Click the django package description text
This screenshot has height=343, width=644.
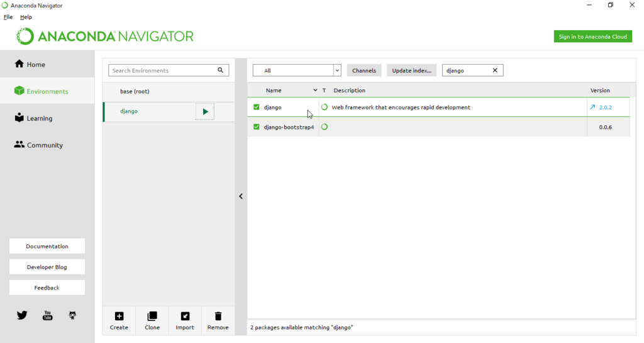(401, 107)
